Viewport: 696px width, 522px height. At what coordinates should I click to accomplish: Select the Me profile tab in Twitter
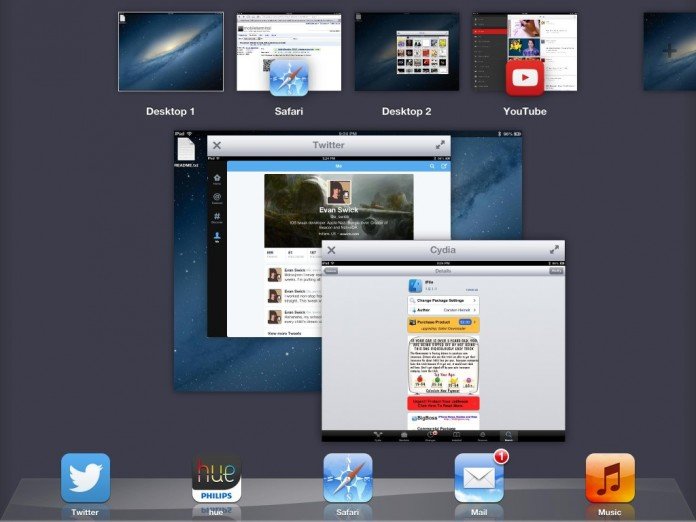click(x=217, y=237)
